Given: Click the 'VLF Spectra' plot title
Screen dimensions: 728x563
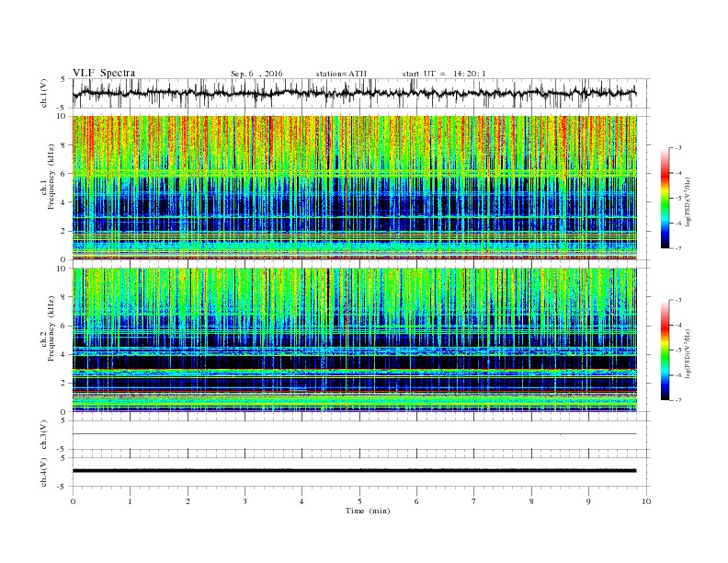Looking at the screenshot, I should (x=104, y=73).
